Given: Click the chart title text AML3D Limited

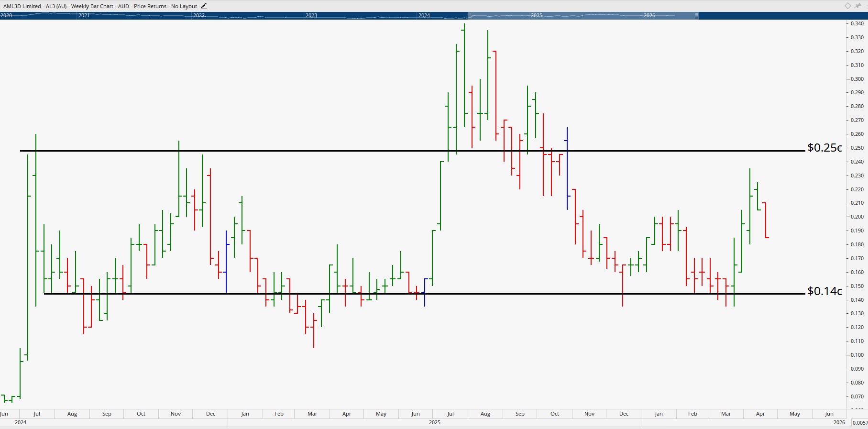Looking at the screenshot, I should click(x=22, y=6).
